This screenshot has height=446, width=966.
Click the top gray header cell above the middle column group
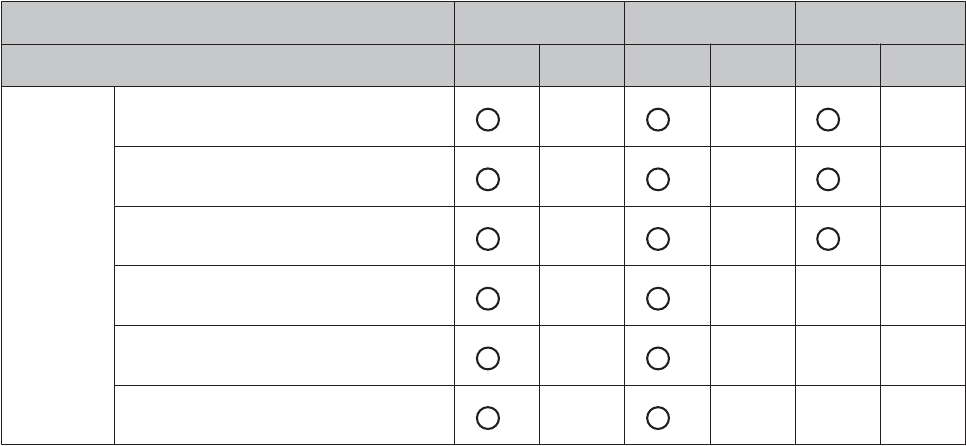(709, 21)
